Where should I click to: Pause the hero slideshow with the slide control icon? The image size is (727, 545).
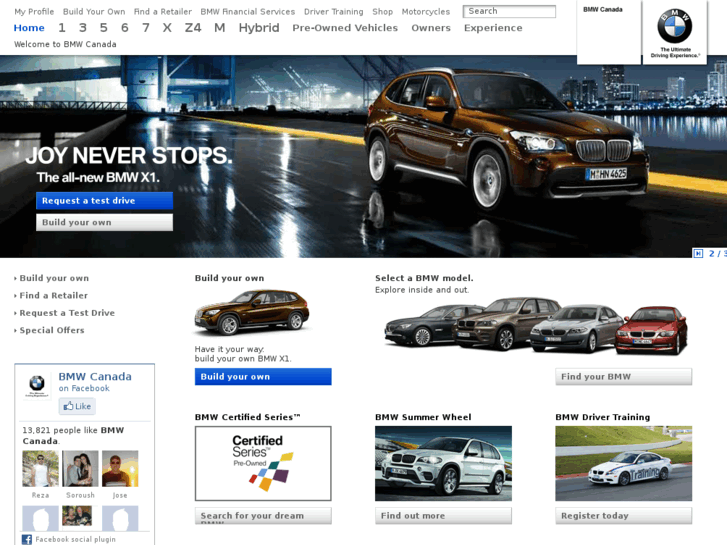(x=698, y=253)
